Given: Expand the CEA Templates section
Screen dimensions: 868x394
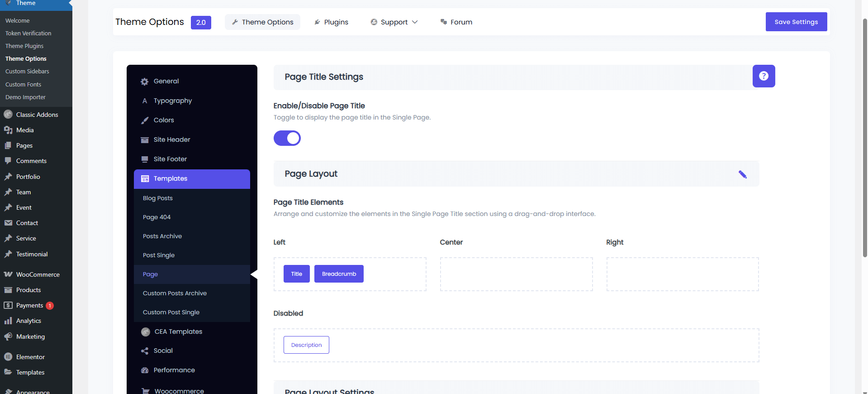Looking at the screenshot, I should [x=178, y=332].
